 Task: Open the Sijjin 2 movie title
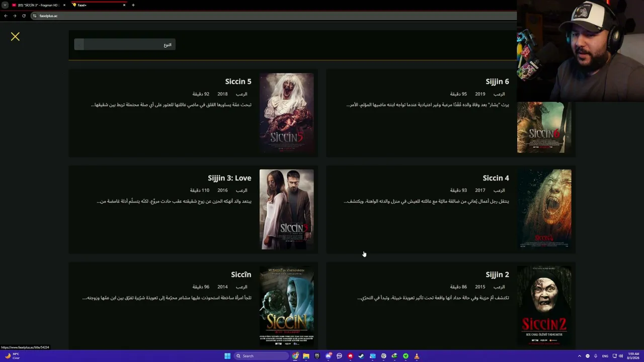(497, 275)
